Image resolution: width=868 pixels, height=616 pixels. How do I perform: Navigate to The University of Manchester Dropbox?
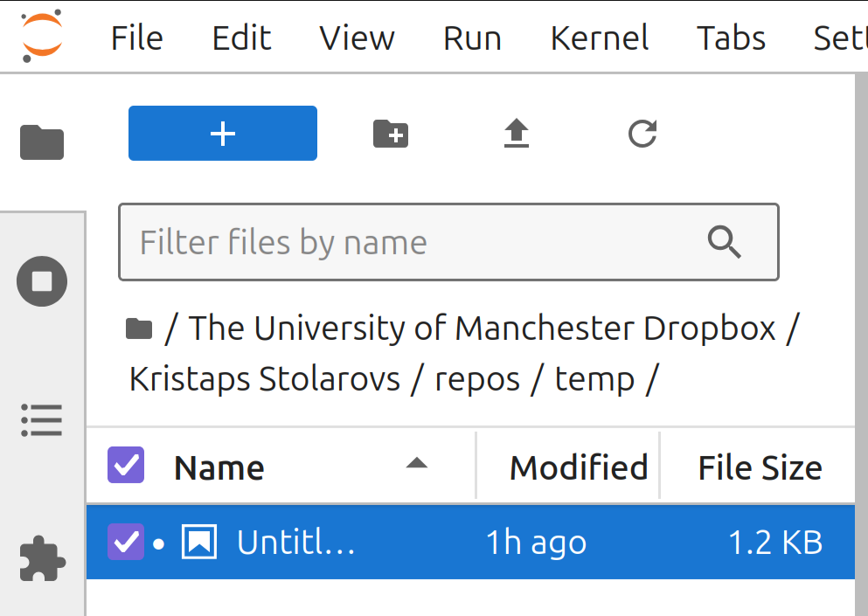tap(483, 329)
